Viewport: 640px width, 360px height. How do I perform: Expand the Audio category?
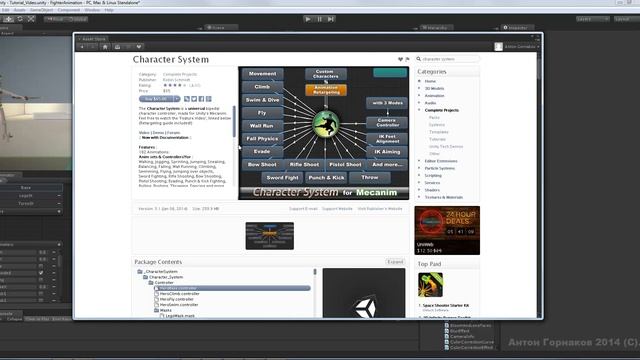point(419,103)
